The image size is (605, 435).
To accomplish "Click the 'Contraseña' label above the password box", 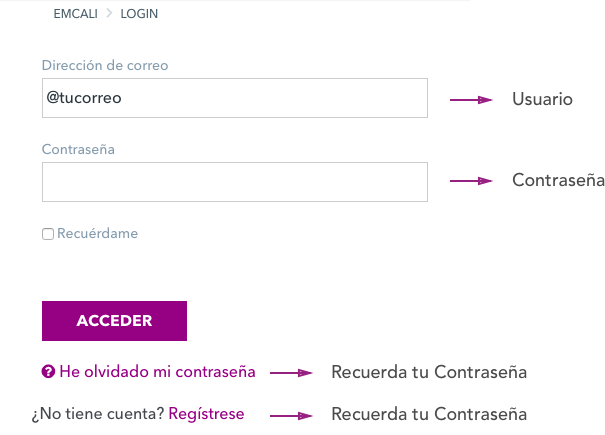I will click(x=78, y=149).
